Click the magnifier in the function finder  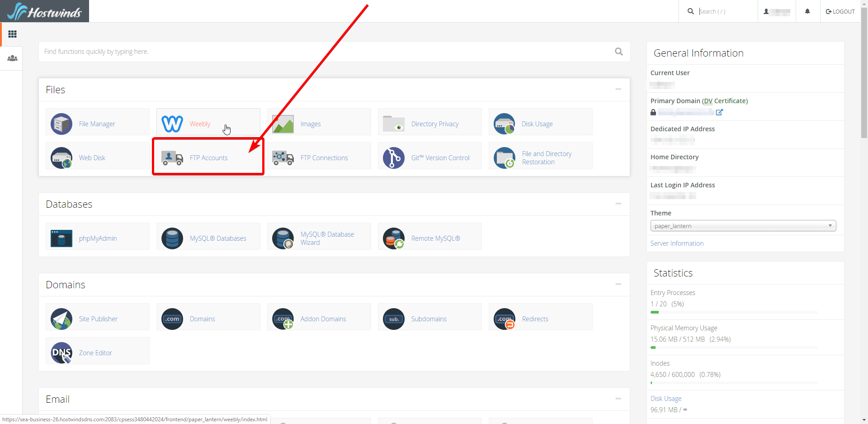[x=619, y=52]
